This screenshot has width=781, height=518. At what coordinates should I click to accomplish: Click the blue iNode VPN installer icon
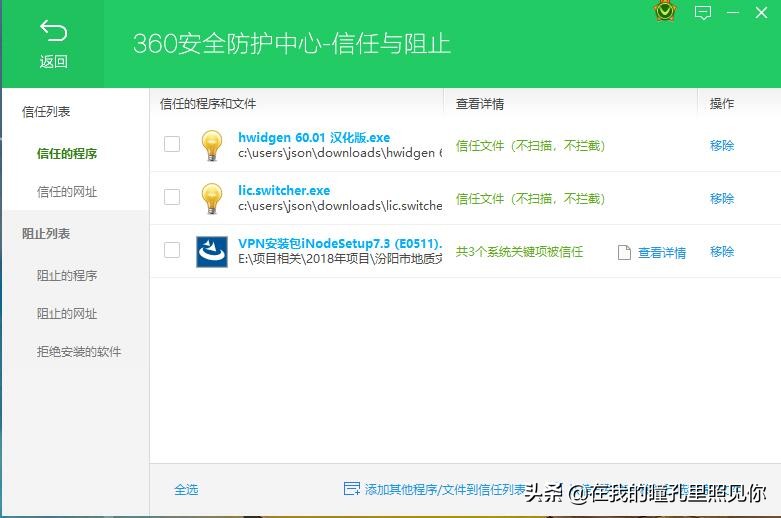click(x=212, y=252)
